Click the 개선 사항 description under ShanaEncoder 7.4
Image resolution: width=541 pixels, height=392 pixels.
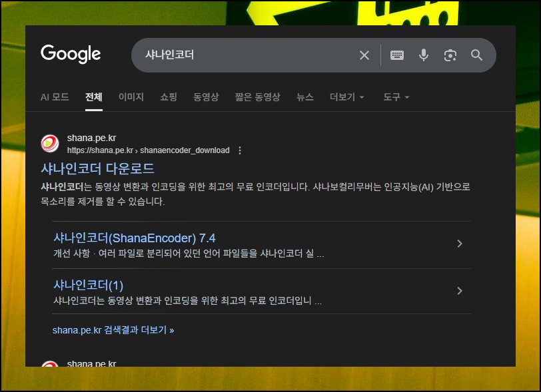tap(189, 254)
